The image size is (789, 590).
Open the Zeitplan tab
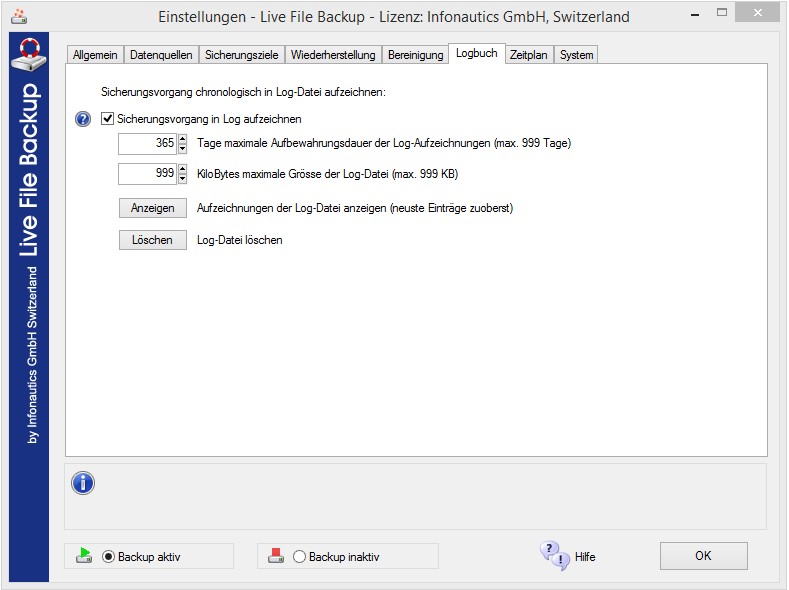[528, 55]
